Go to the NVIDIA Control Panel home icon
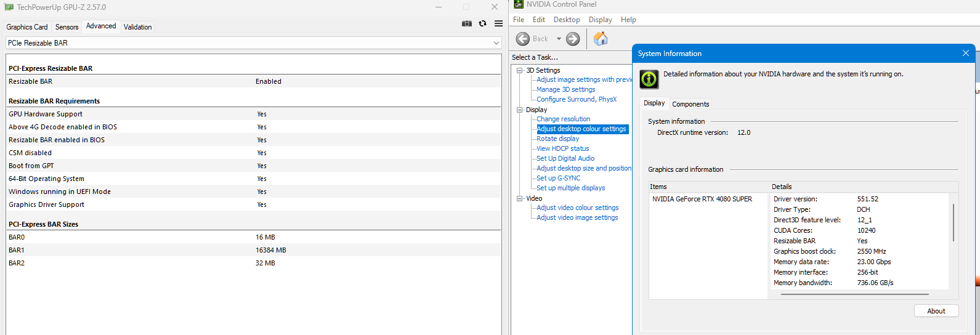 (601, 39)
